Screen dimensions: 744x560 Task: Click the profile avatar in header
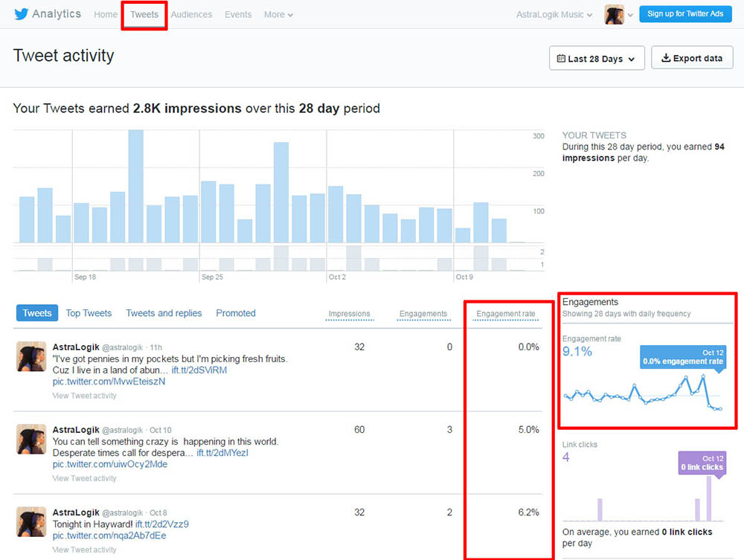tap(614, 14)
